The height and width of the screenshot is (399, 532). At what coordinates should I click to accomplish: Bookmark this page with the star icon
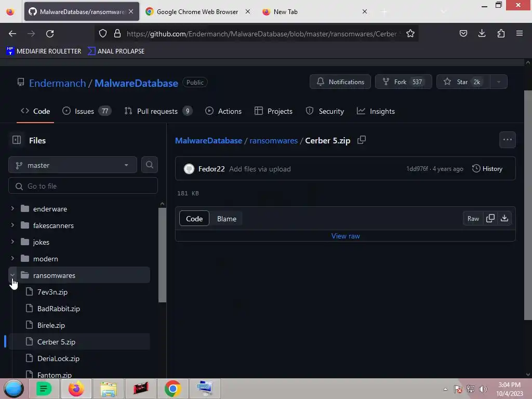click(410, 34)
